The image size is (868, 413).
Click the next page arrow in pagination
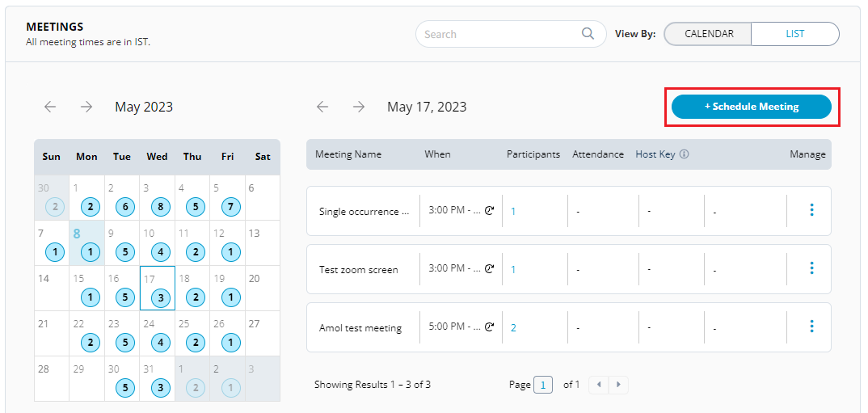pos(618,385)
